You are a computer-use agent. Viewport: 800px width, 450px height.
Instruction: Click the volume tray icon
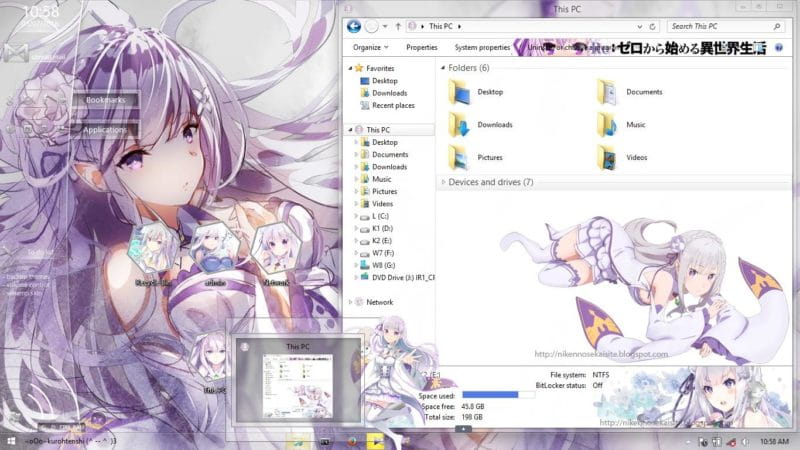745,442
